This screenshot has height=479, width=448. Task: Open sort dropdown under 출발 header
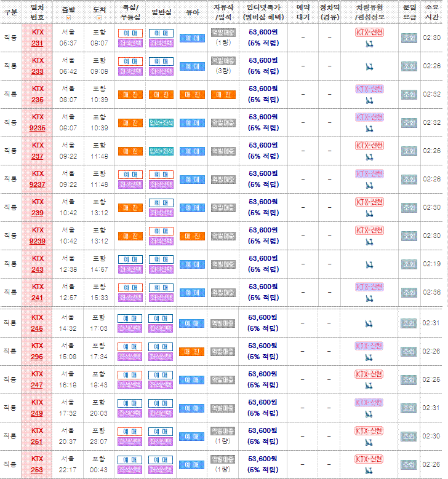pyautogui.click(x=68, y=18)
